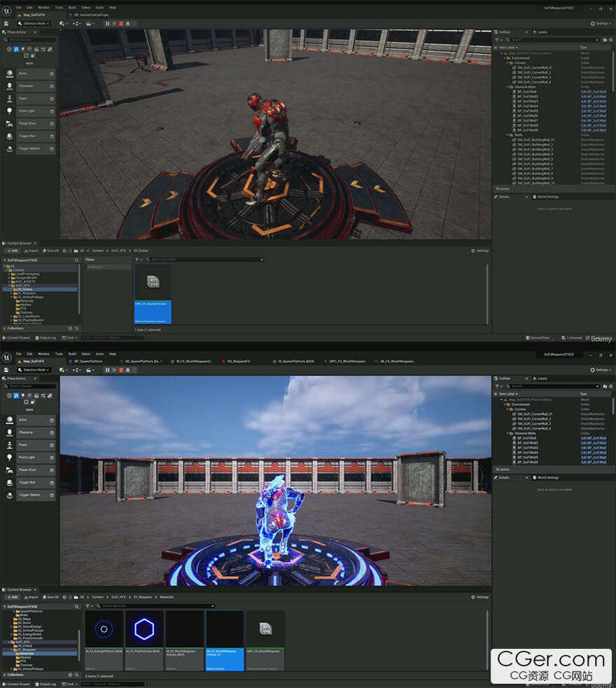Click the Add button in top Content Browser
The image size is (616, 688).
click(x=13, y=251)
